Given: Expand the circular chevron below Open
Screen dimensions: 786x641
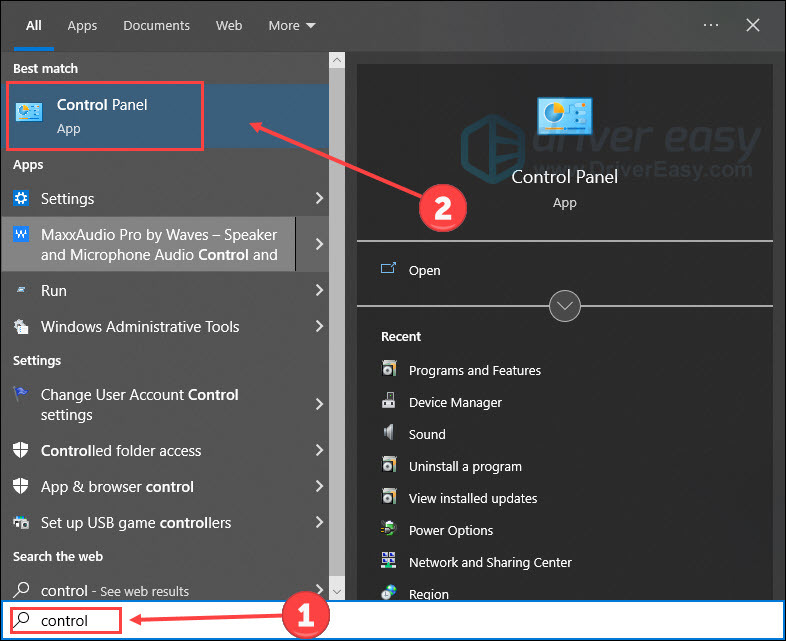Looking at the screenshot, I should tap(565, 305).
